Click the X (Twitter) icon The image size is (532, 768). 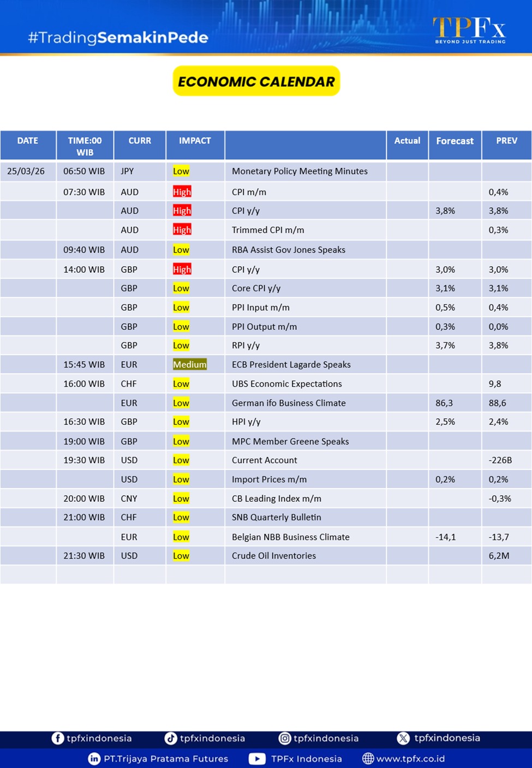pyautogui.click(x=403, y=738)
